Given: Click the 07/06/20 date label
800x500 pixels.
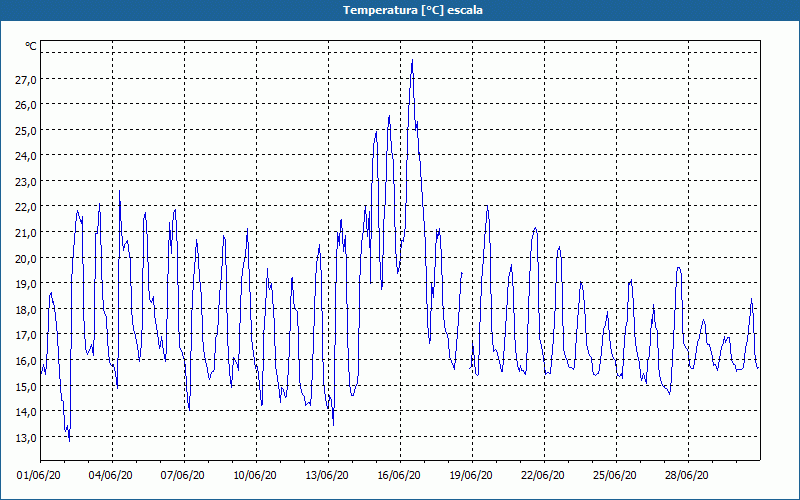Looking at the screenshot, I should click(x=183, y=475).
